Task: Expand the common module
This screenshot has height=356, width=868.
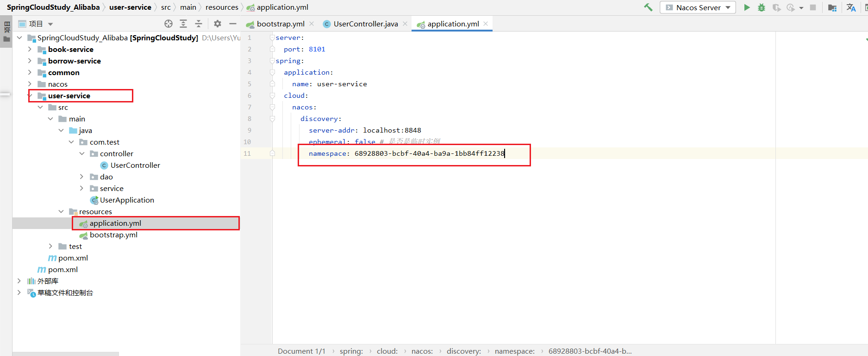Action: coord(30,72)
